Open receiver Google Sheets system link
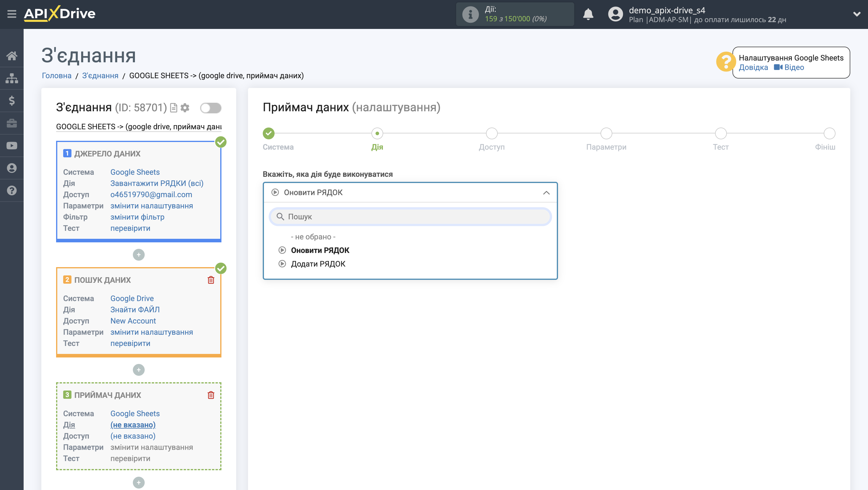 tap(135, 414)
